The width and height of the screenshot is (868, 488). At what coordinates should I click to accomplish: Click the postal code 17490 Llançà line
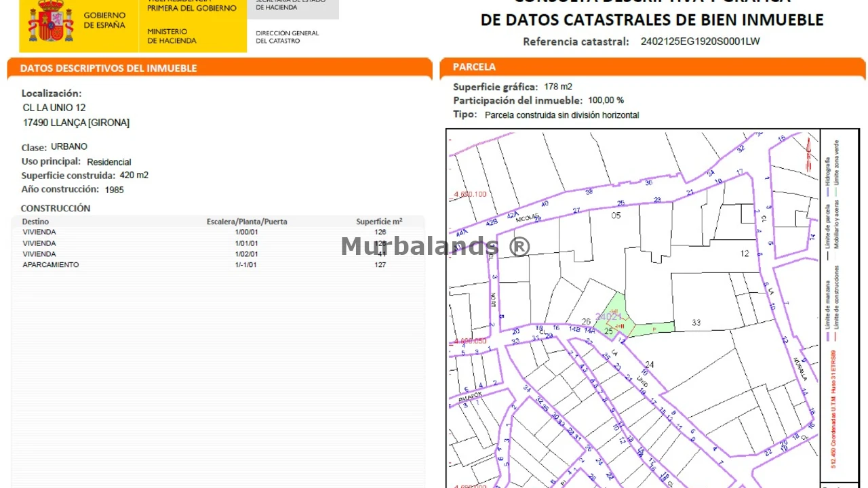[76, 123]
